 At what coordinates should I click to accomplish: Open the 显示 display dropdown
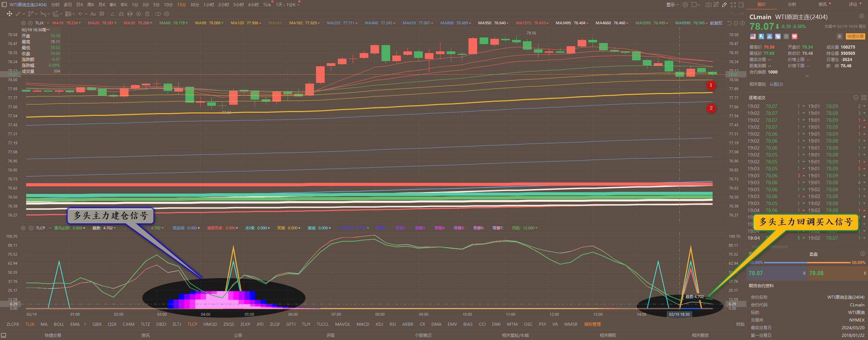672,5
